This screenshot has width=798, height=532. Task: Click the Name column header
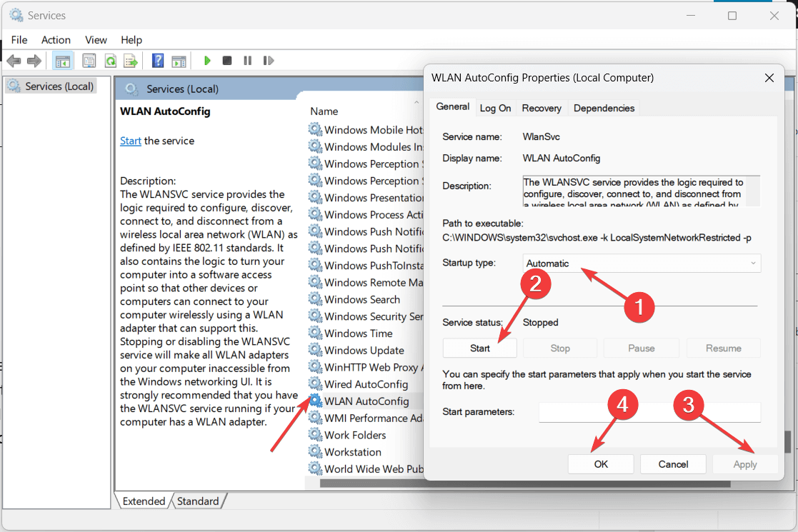(324, 111)
